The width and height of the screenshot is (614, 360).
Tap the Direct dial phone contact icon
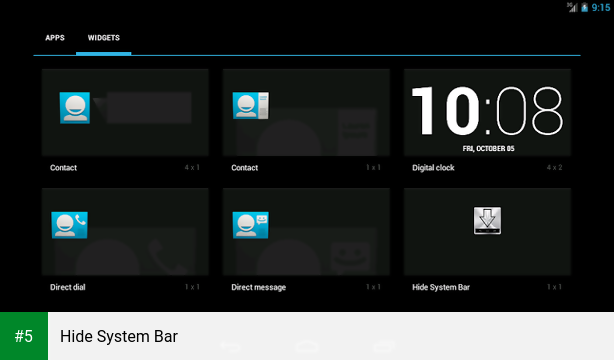coord(69,225)
